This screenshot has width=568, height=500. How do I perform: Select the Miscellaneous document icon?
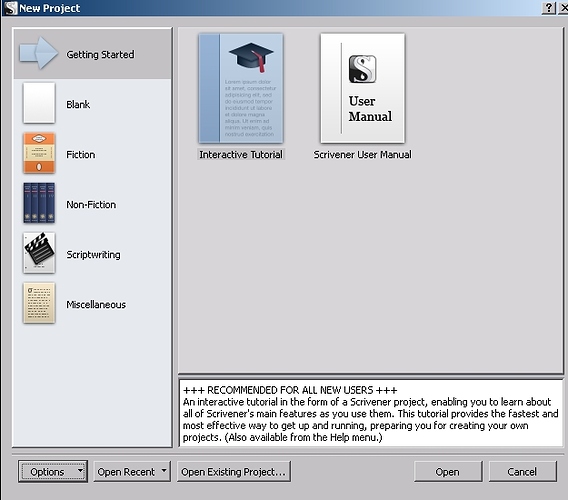[39, 303]
